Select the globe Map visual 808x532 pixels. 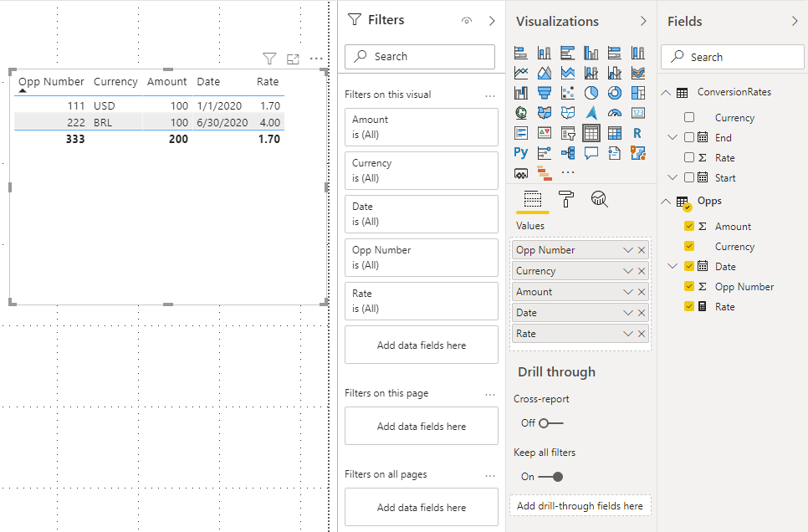(521, 113)
